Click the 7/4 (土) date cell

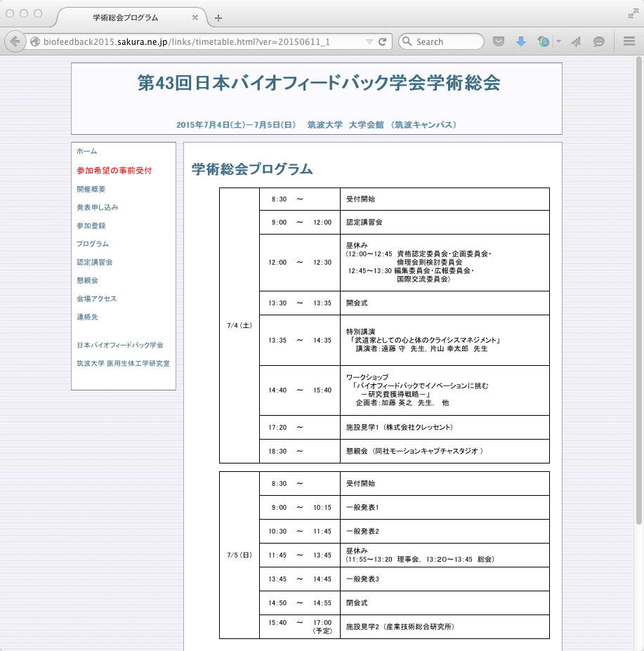click(239, 326)
